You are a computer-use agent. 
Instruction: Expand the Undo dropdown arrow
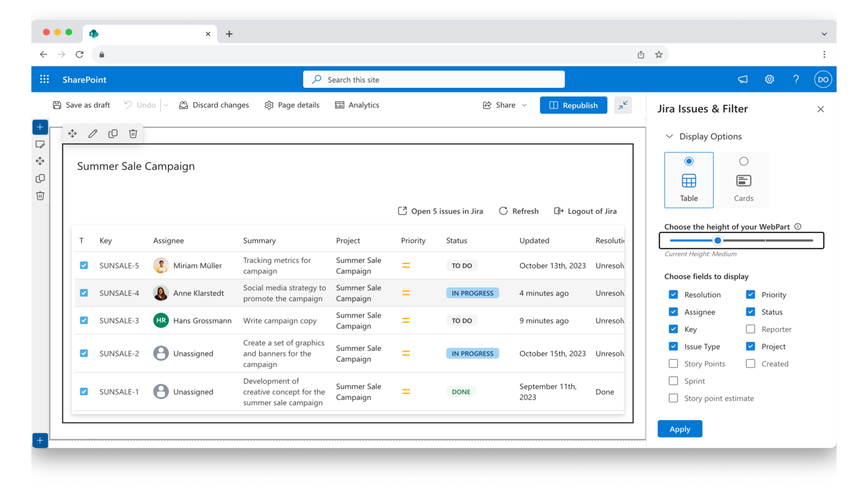pos(166,105)
